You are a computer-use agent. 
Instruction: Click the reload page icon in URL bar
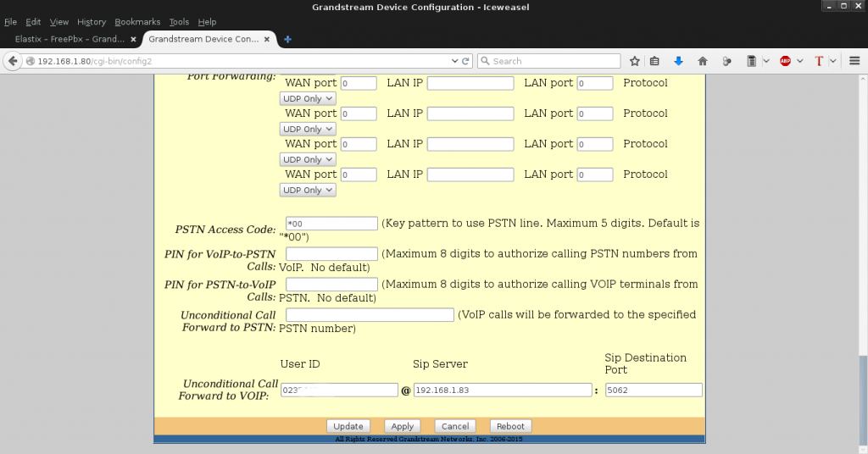click(x=465, y=61)
